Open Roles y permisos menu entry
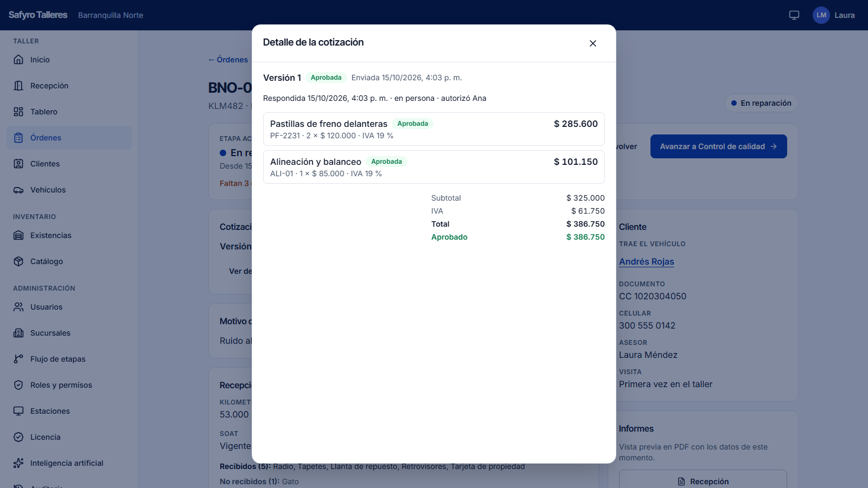The image size is (868, 488). pos(69,385)
